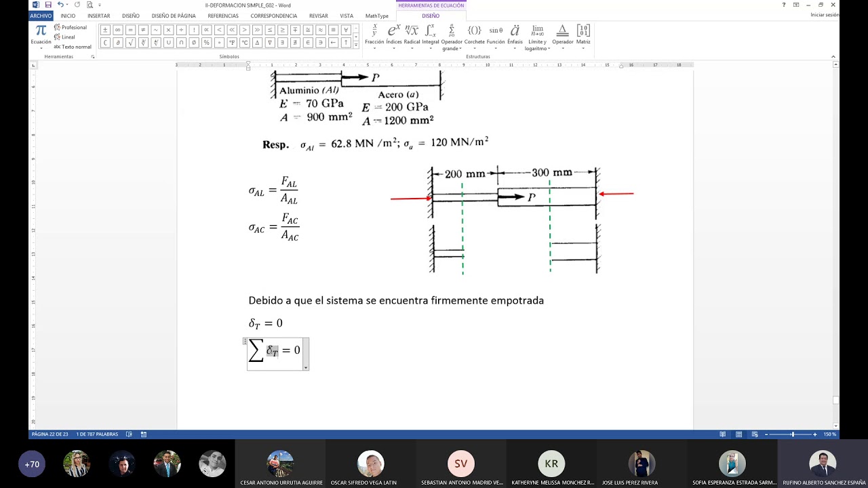Adjust the zoom slider handle
This screenshot has width=868, height=488.
point(793,434)
